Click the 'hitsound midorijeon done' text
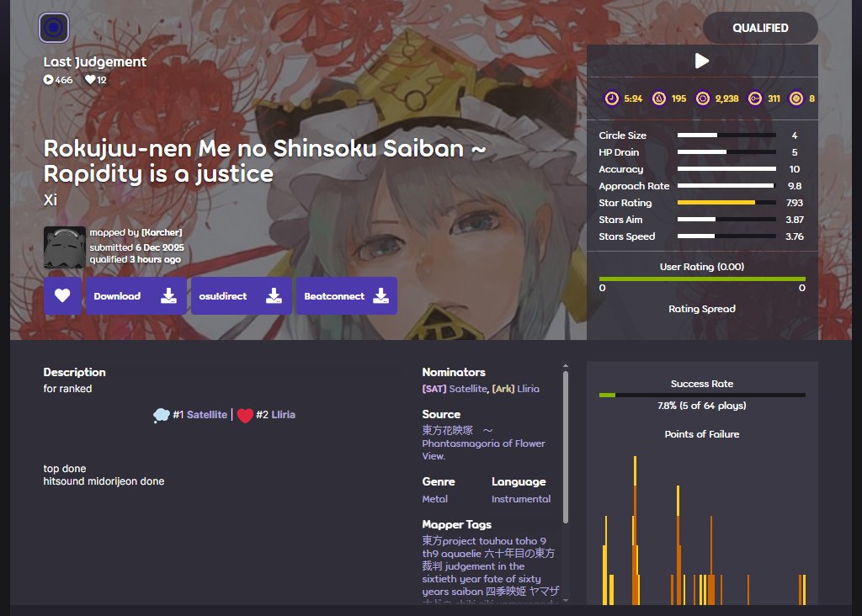The image size is (862, 616). point(104,481)
